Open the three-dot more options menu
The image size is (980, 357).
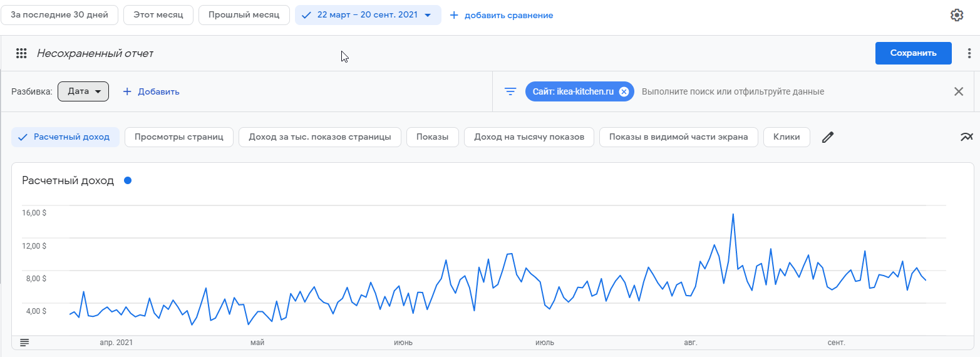click(x=969, y=54)
